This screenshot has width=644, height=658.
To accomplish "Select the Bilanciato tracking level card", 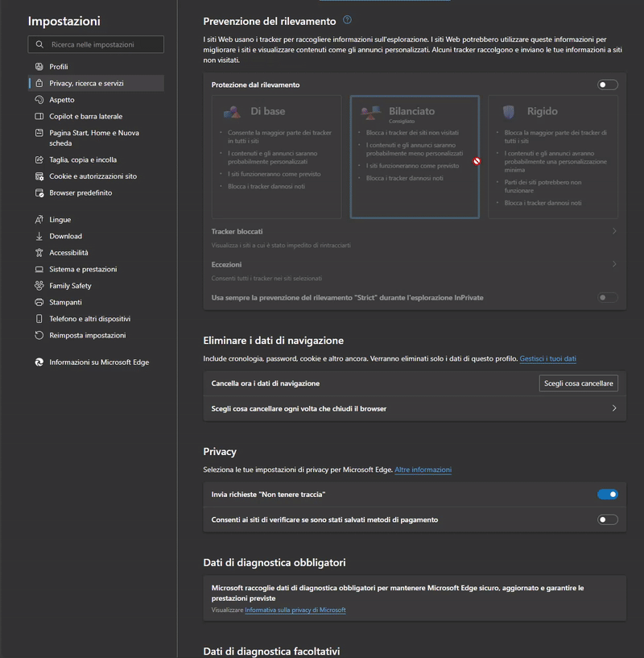I will pyautogui.click(x=415, y=156).
